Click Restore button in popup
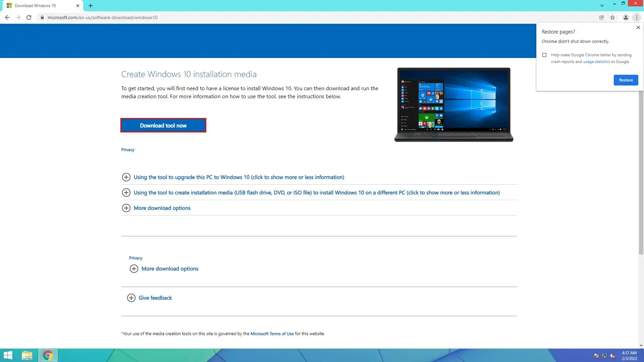 pos(626,80)
